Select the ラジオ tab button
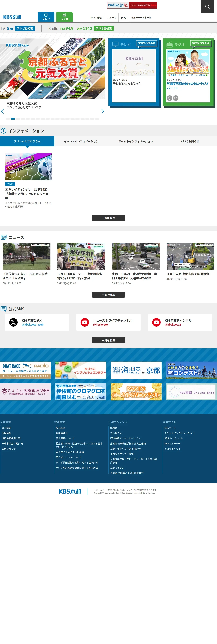 [x=64, y=17]
